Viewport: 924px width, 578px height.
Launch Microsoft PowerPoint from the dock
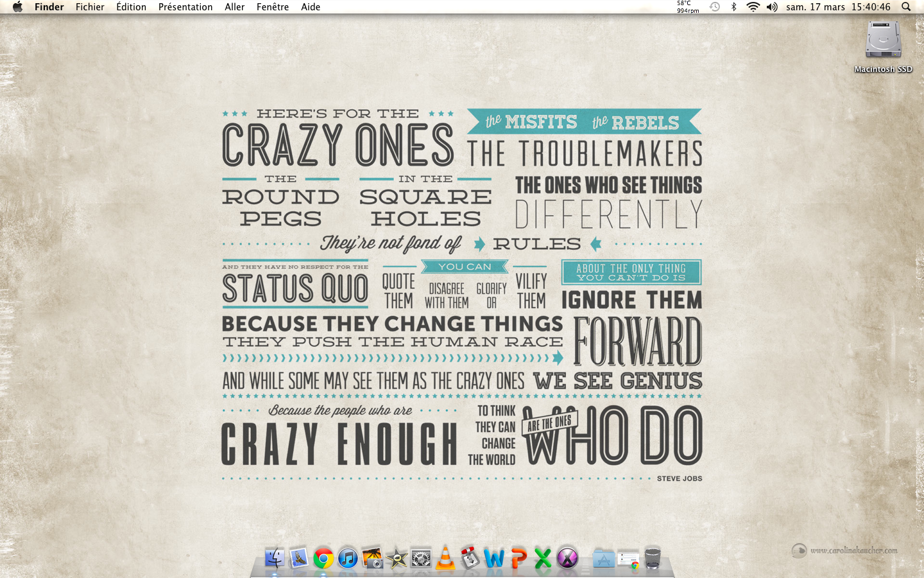518,558
